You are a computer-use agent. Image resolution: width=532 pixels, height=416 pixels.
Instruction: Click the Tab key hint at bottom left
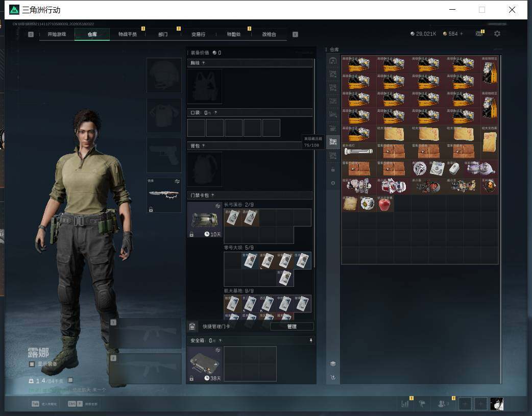click(35, 404)
